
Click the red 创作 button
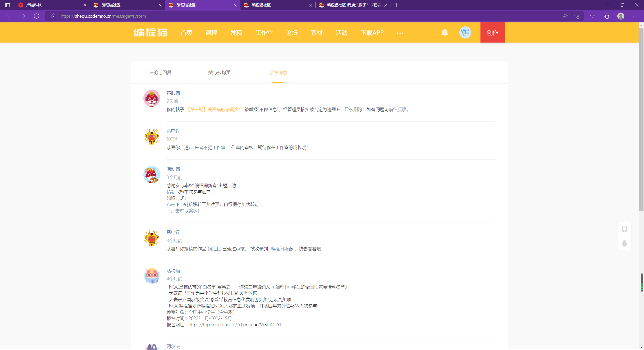click(x=493, y=32)
